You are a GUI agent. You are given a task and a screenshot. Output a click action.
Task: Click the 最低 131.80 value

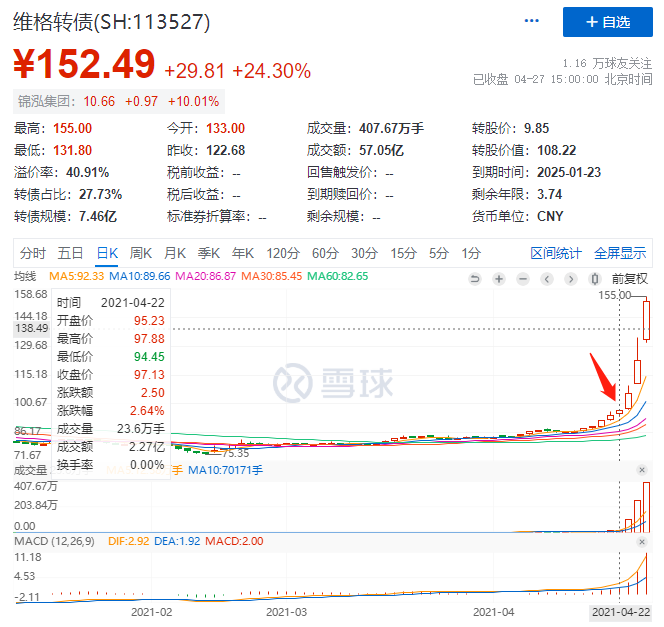tap(72, 150)
